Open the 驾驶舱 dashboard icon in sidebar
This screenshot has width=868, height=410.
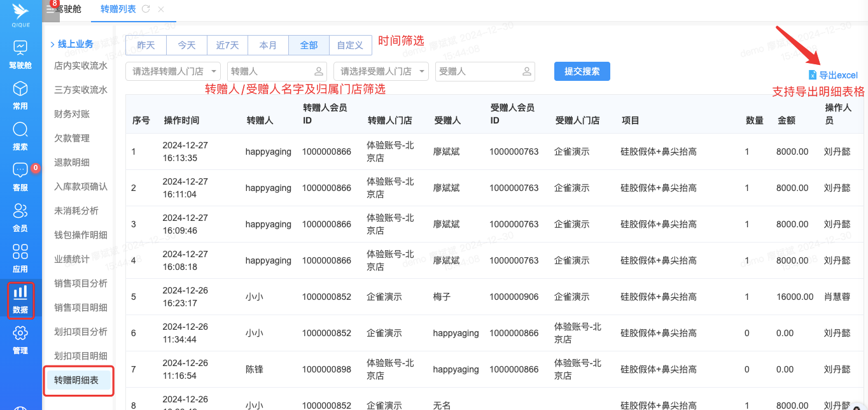pos(20,48)
